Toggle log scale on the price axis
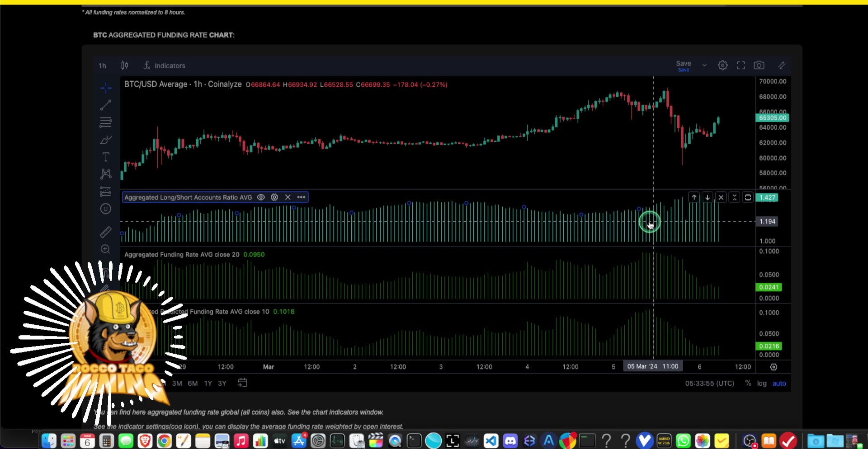 coord(762,383)
